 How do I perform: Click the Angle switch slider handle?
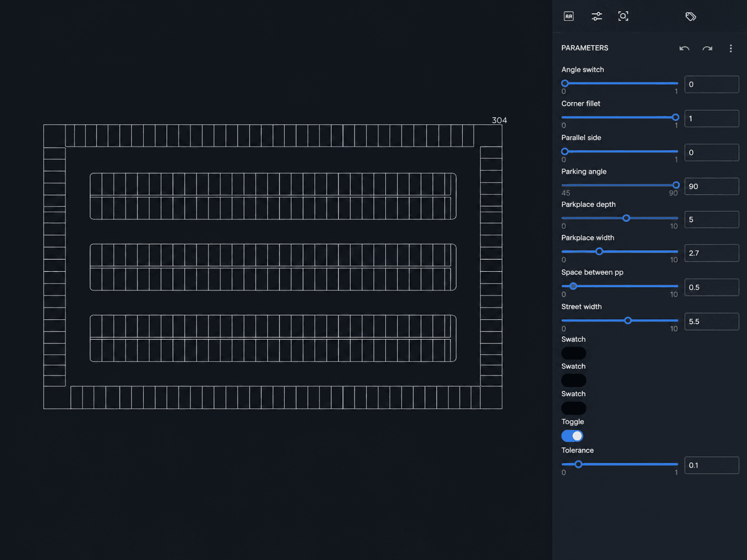click(565, 83)
